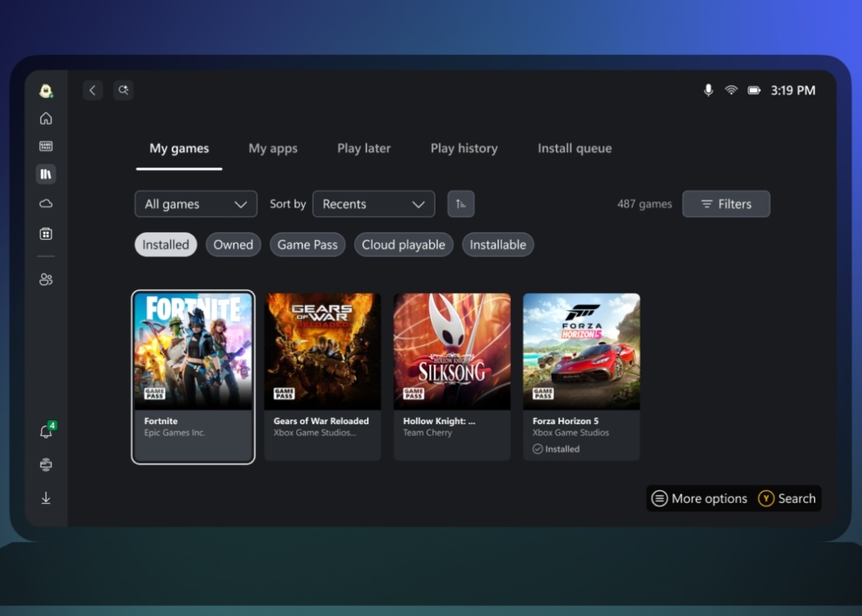Open notifications bell with 4 badge
The image size is (862, 616).
(x=47, y=431)
